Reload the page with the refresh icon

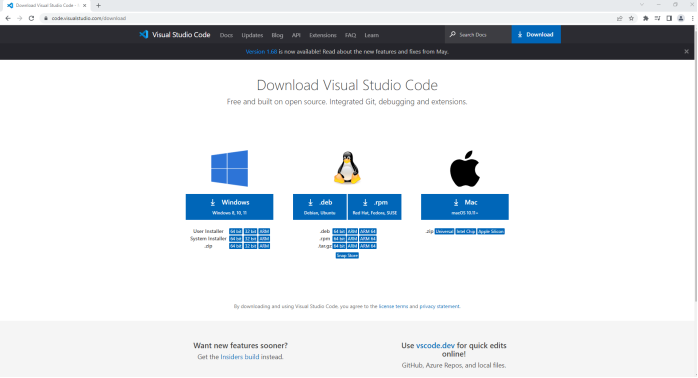31,18
